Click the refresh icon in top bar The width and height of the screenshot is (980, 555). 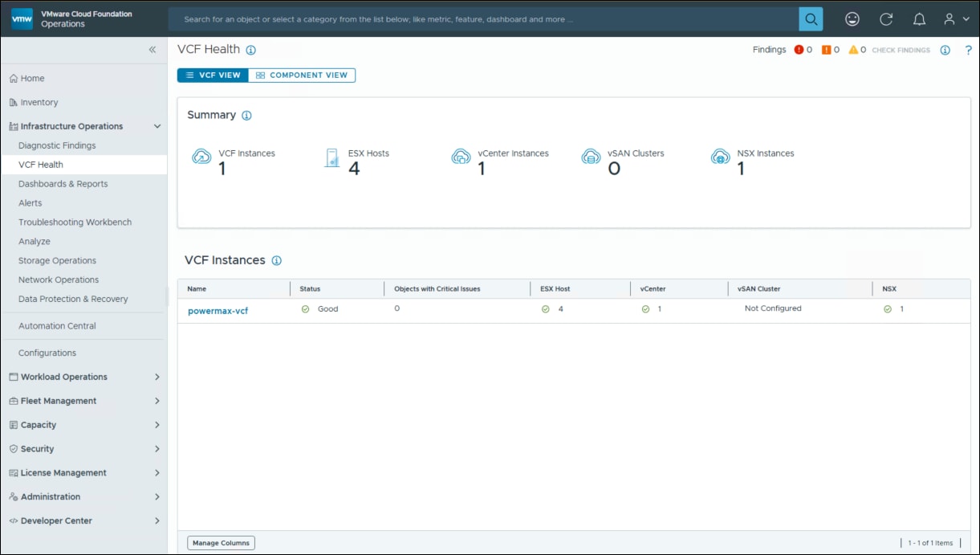click(x=886, y=18)
